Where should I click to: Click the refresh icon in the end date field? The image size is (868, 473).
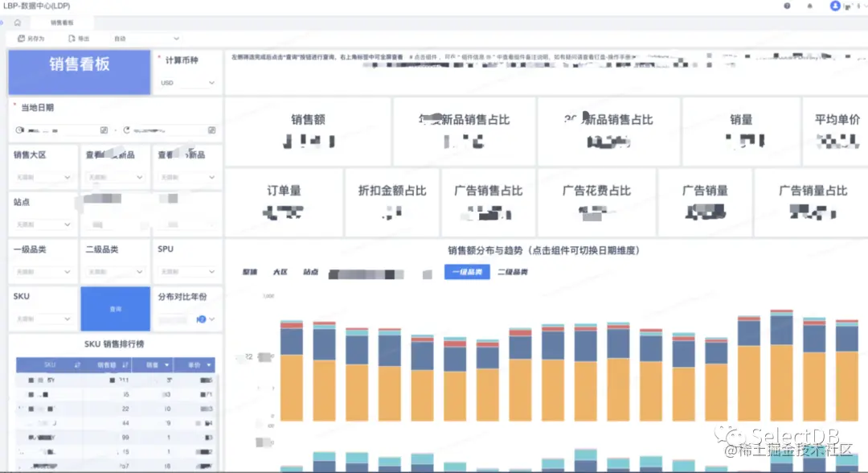(x=127, y=130)
